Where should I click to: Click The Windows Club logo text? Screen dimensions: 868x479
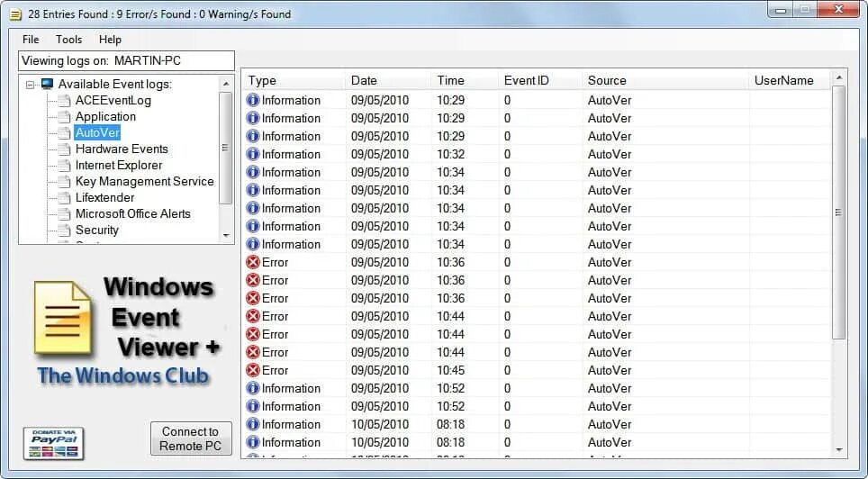click(122, 375)
